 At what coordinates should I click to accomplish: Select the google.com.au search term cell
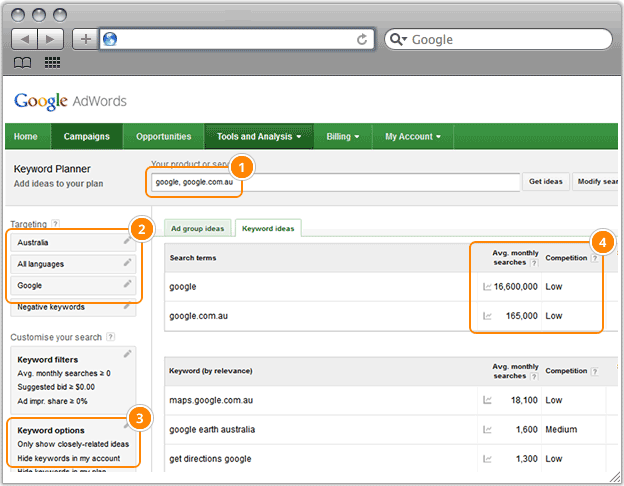pos(199,316)
